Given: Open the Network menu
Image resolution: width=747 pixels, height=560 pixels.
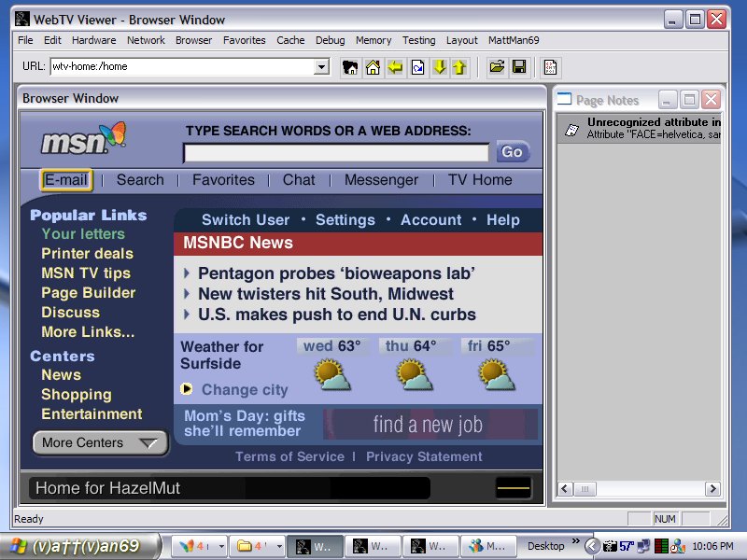Looking at the screenshot, I should tap(146, 40).
